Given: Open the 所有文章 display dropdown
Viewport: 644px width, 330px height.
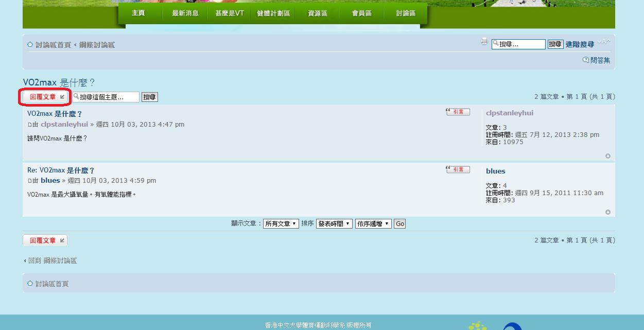Looking at the screenshot, I should pos(281,224).
